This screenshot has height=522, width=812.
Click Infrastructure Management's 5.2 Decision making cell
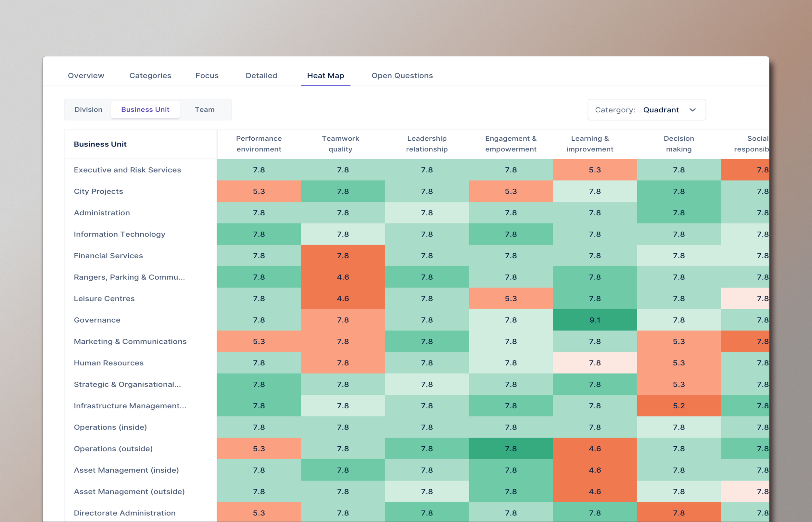(679, 406)
